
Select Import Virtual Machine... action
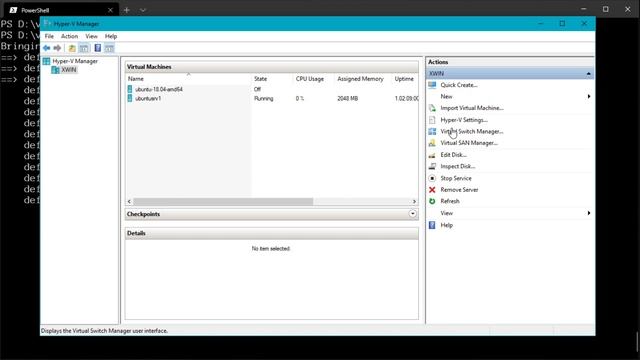tap(472, 108)
